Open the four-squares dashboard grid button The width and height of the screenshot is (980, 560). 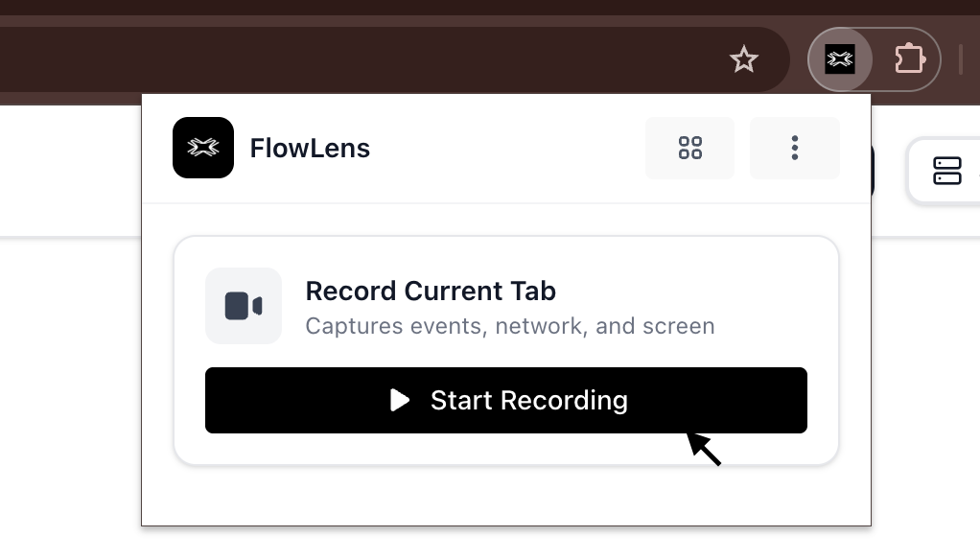690,148
